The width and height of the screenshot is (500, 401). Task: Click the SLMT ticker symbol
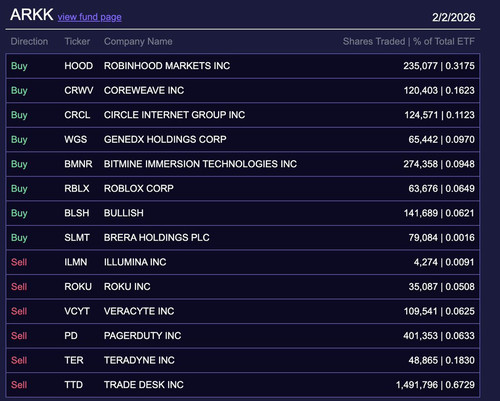[x=77, y=237]
